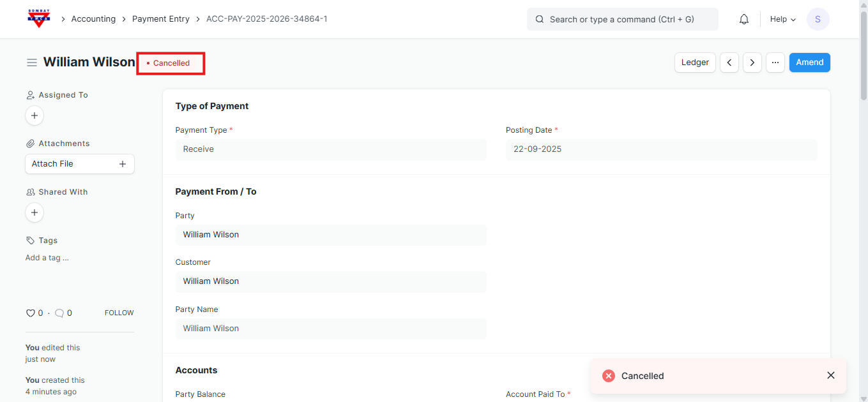
Task: Go to previous document arrow
Action: click(x=729, y=63)
